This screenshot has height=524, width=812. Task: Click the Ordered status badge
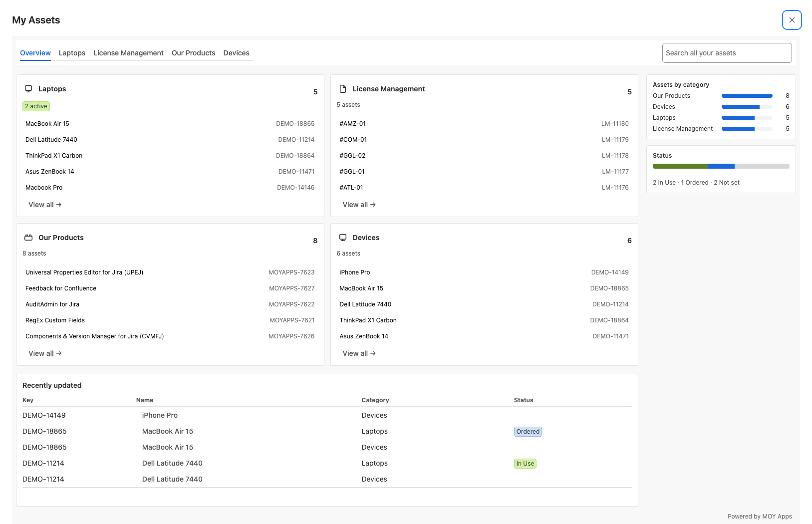click(x=528, y=432)
